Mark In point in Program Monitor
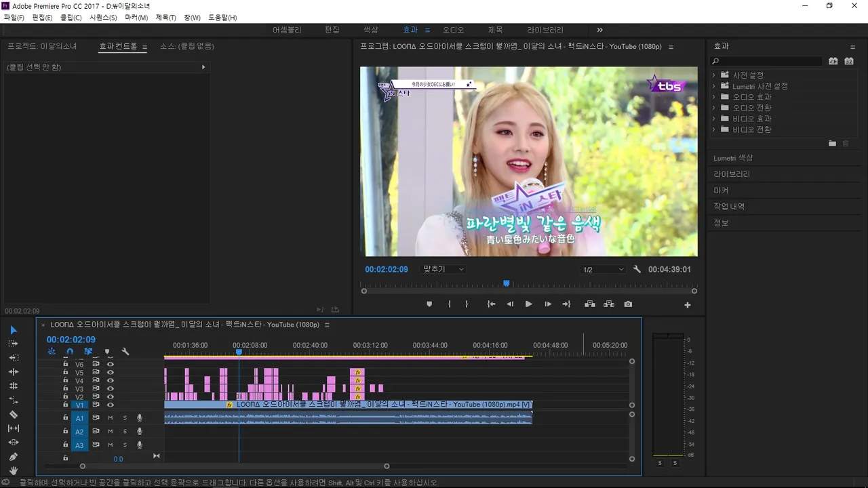The height and width of the screenshot is (488, 868). point(449,304)
